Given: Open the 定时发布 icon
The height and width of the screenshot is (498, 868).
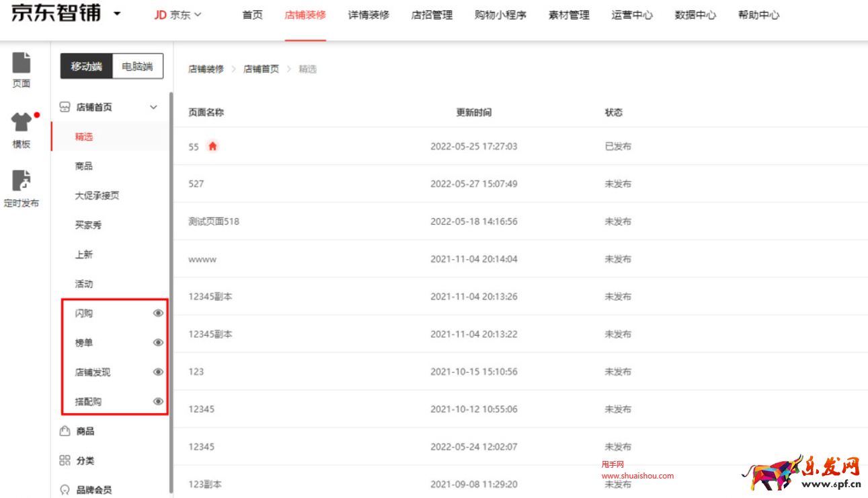Looking at the screenshot, I should pyautogui.click(x=22, y=180).
